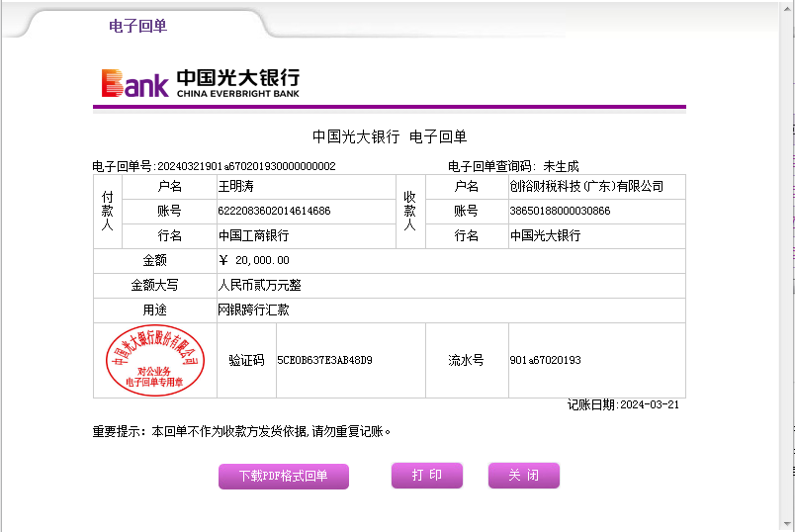Click the 打印 button

click(x=427, y=476)
